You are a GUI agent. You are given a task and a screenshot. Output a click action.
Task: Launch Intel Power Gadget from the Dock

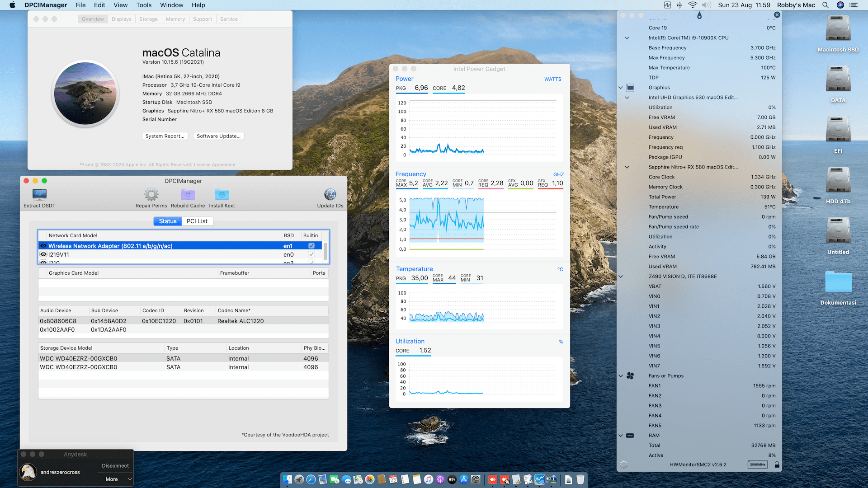click(x=539, y=479)
